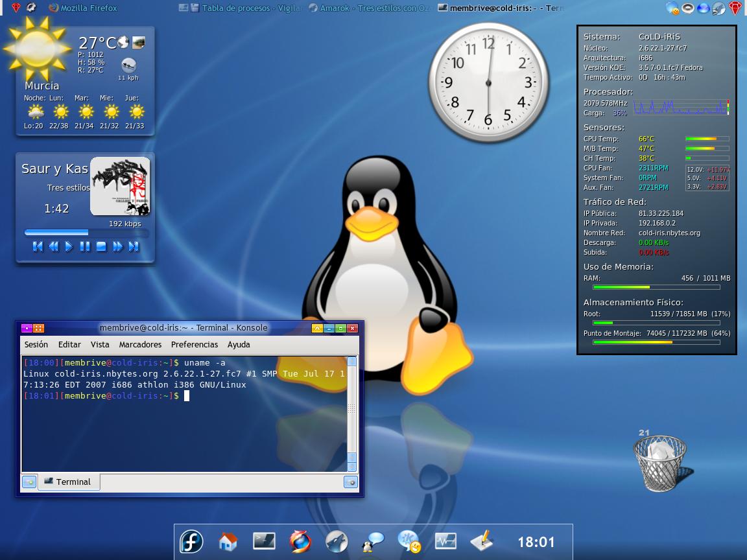Open the penguin chat messenger in dock
Viewport: 747px width, 560px height.
373,542
